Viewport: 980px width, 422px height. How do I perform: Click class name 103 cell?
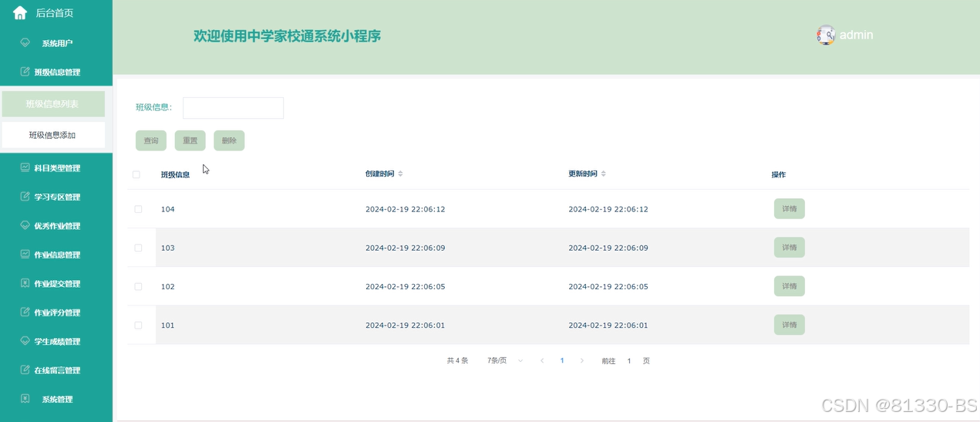168,248
